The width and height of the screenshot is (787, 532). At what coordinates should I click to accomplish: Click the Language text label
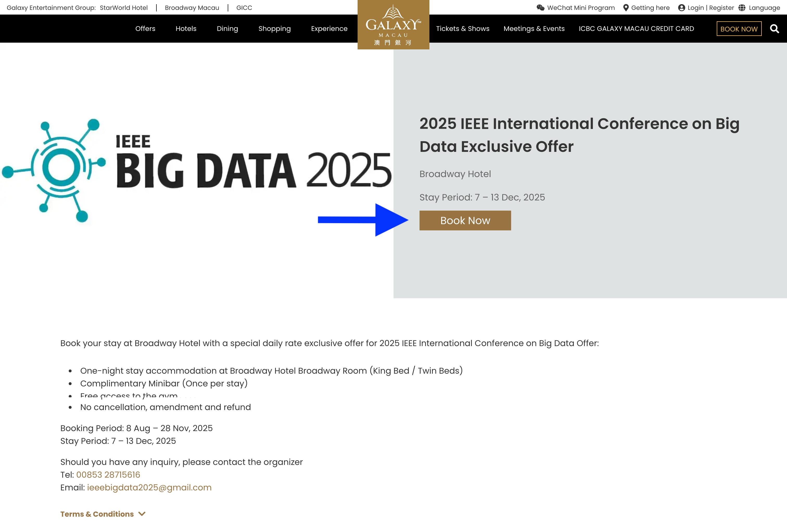[764, 8]
